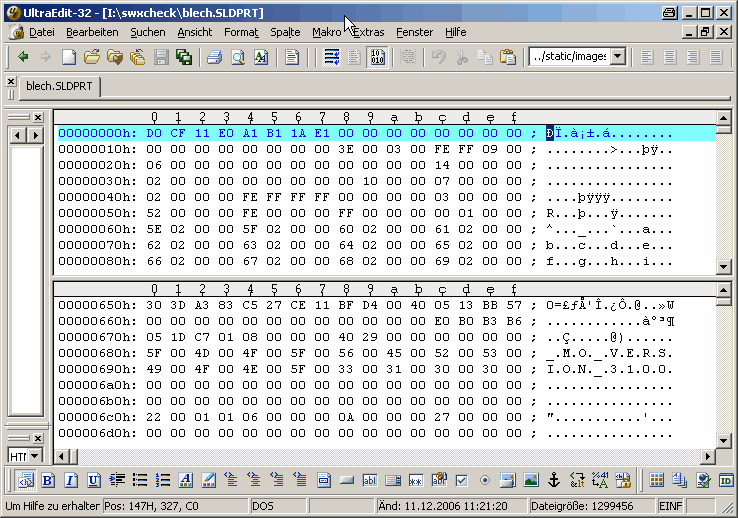
Task: Insert HTML table grid icon
Action: click(x=656, y=480)
